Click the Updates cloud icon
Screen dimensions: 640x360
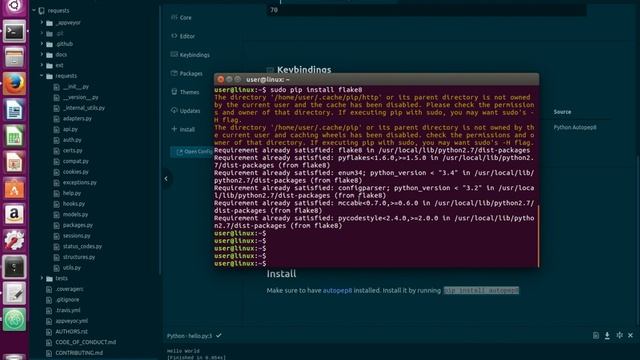click(174, 110)
